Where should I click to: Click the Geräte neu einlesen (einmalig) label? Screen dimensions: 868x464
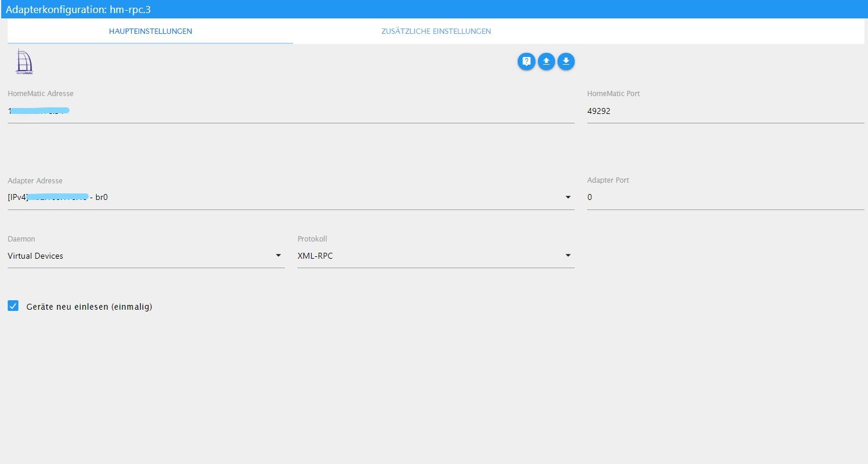[x=90, y=307]
